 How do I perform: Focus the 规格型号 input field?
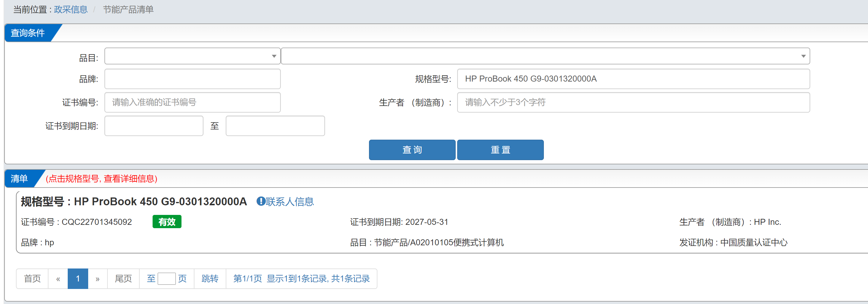pos(633,79)
